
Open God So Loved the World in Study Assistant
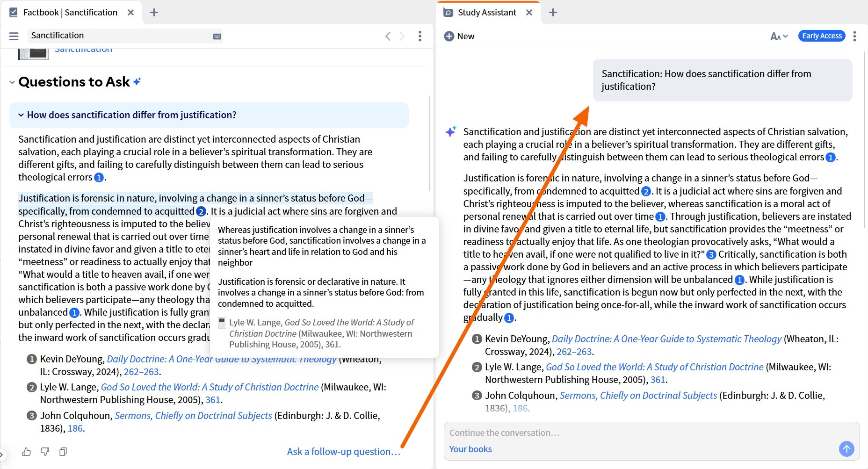pos(655,367)
